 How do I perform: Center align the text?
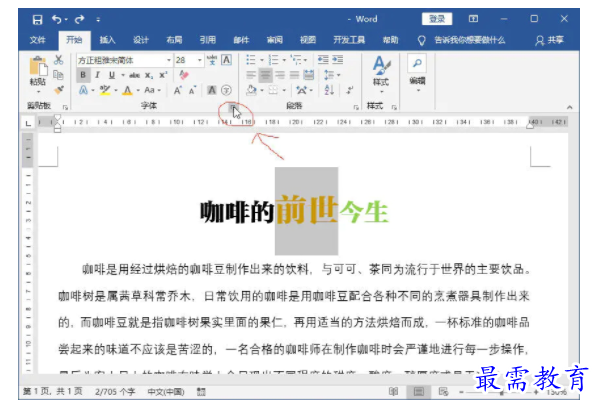pyautogui.click(x=265, y=75)
